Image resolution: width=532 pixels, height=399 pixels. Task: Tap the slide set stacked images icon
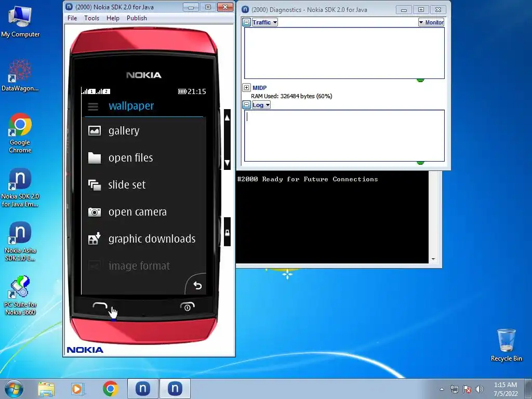pos(95,185)
